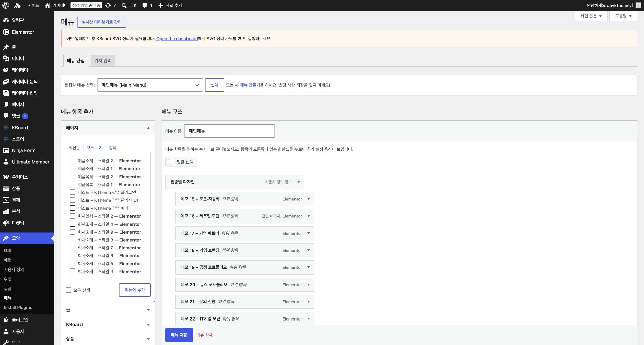Switch to 검색 pages tab

(112, 148)
